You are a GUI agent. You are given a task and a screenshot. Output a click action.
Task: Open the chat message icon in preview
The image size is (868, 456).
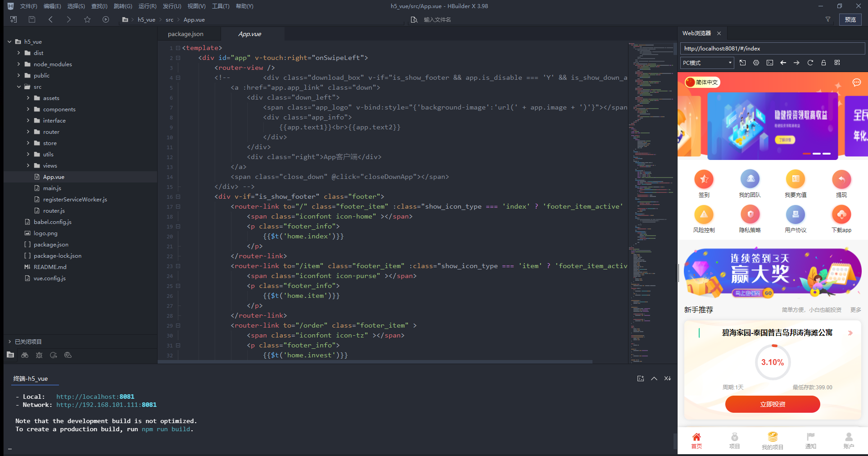coord(856,82)
